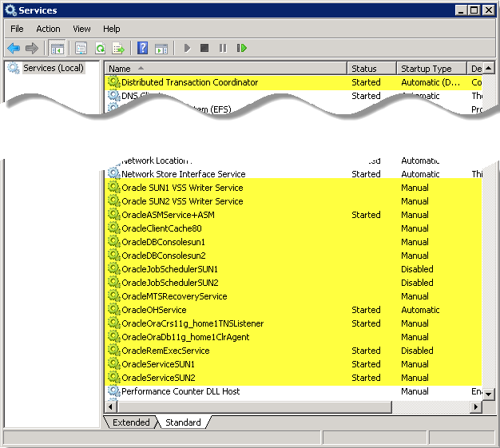The height and width of the screenshot is (448, 500).
Task: Click the De... description column header
Action: pyautogui.click(x=475, y=69)
